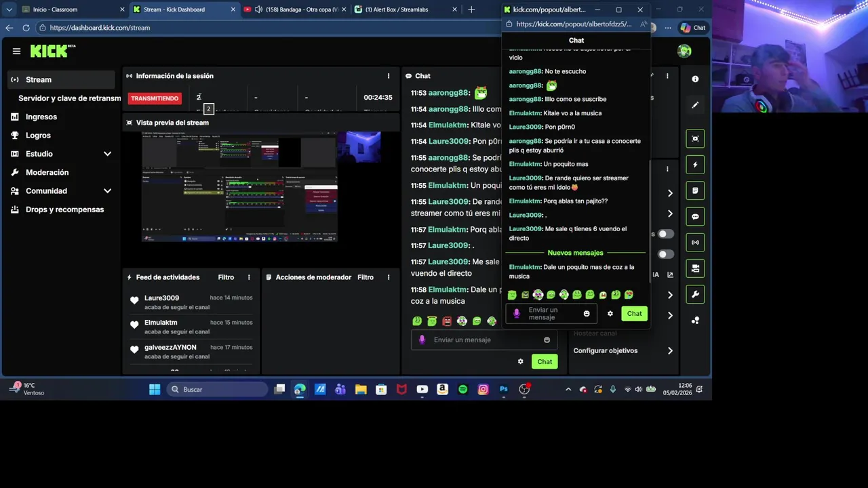Click the green Chat button in dashboard
This screenshot has width=868, height=488.
pos(545,361)
